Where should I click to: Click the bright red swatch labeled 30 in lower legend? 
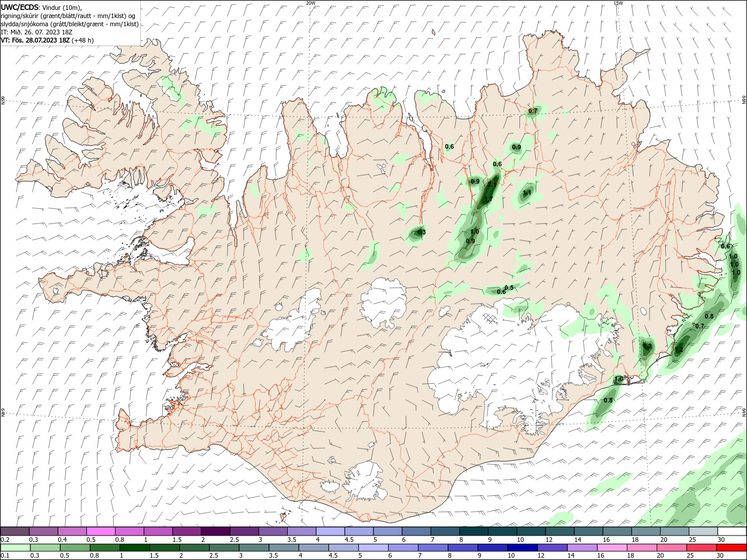point(732,548)
